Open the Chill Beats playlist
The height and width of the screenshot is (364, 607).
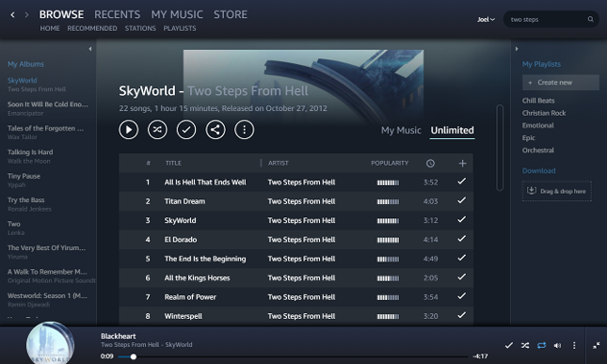coord(538,101)
